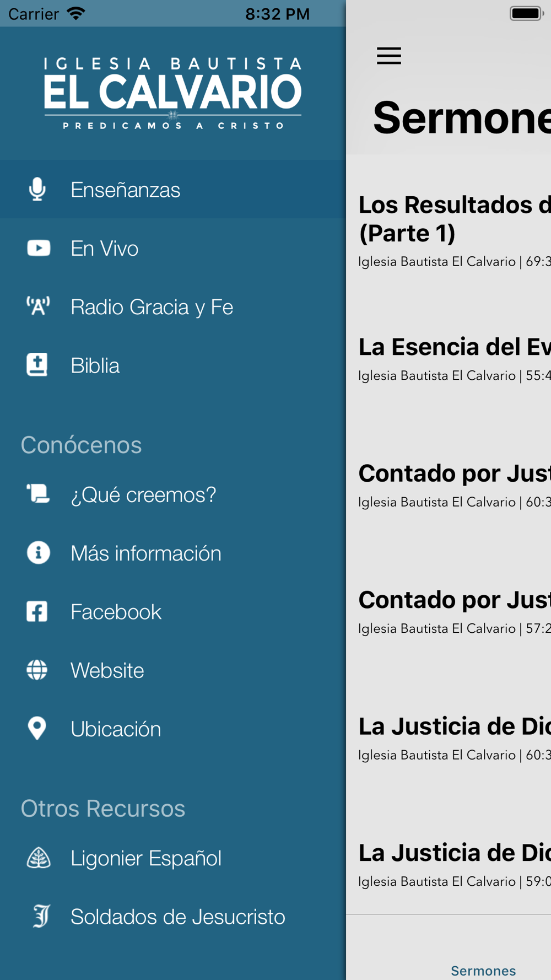Image resolution: width=551 pixels, height=980 pixels.
Task: Tap the Facebook logo icon
Action: tap(37, 611)
